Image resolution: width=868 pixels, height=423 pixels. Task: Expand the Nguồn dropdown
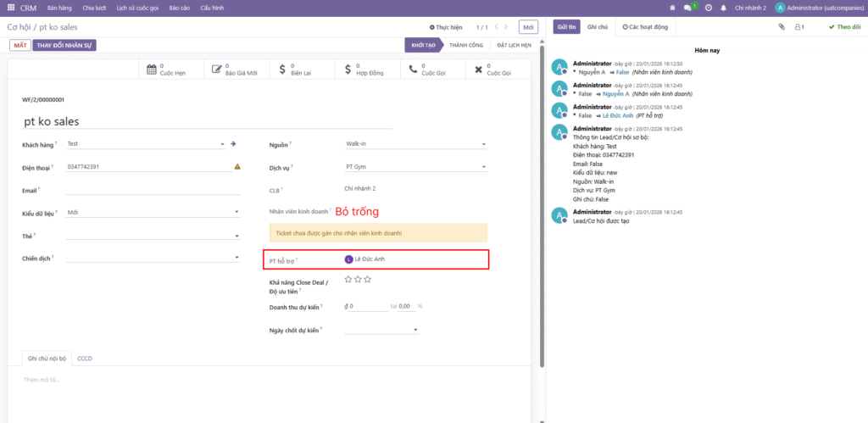click(415, 144)
